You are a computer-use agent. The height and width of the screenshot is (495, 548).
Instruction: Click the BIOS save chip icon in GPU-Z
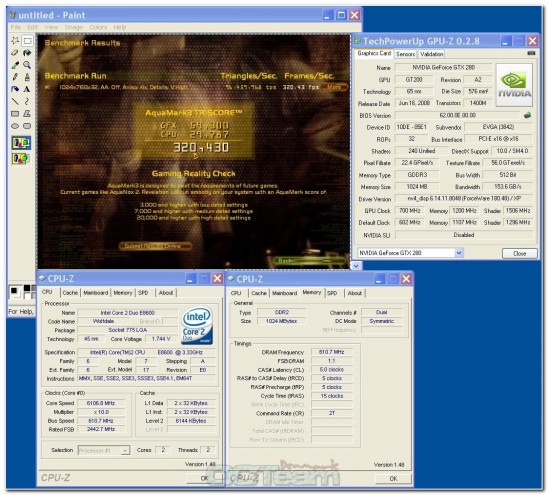click(x=527, y=115)
